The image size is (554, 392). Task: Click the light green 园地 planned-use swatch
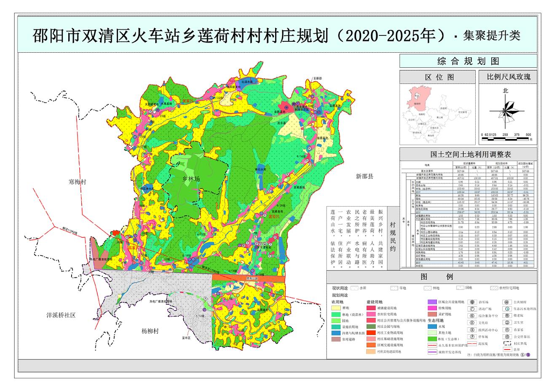coord(336,321)
